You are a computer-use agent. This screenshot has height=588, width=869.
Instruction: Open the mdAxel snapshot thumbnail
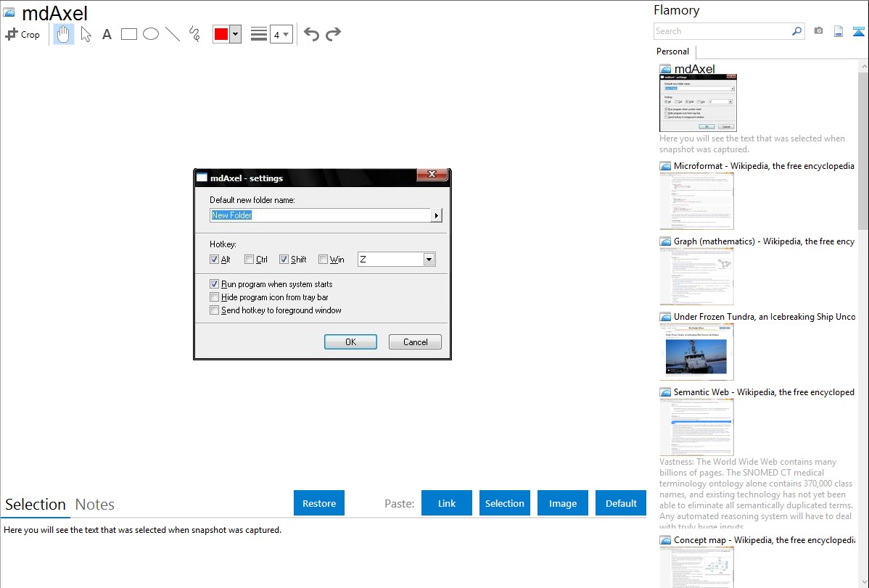click(x=699, y=103)
